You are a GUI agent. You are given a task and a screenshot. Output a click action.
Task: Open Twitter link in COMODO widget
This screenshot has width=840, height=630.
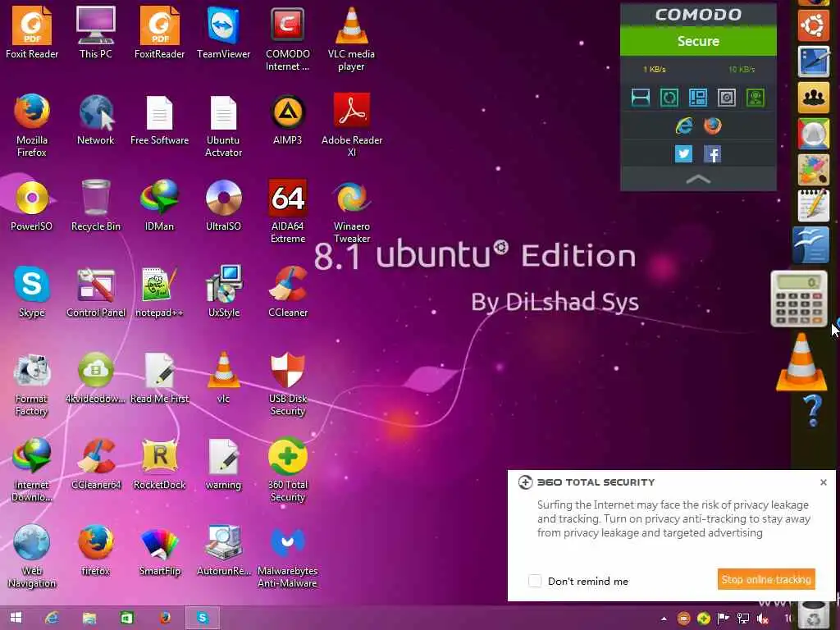coord(683,153)
